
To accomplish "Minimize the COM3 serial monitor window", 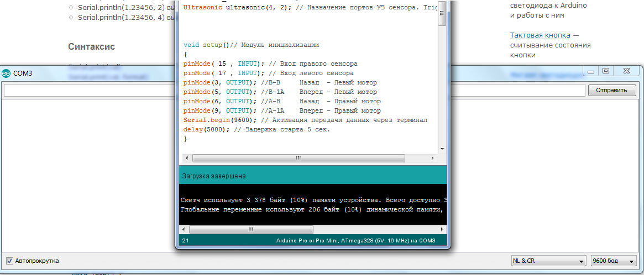I will coord(591,71).
